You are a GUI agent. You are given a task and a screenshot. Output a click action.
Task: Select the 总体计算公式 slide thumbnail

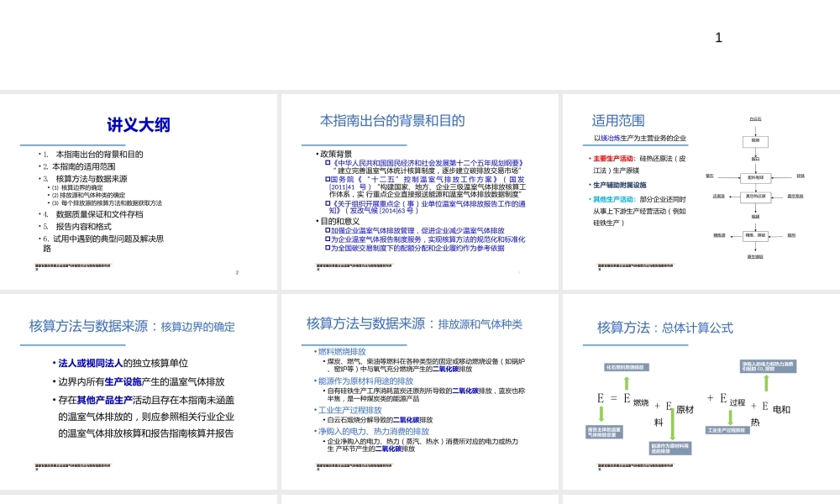click(701, 391)
